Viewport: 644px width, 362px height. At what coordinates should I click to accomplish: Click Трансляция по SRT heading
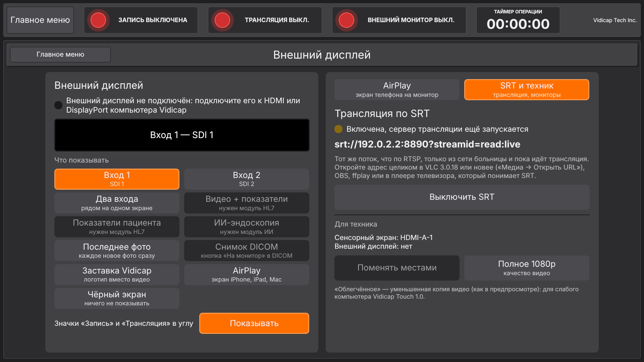(382, 114)
